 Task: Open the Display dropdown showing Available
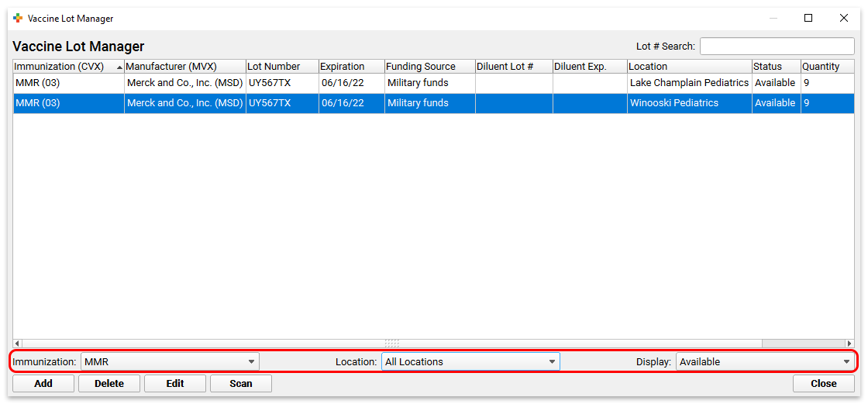click(x=765, y=362)
